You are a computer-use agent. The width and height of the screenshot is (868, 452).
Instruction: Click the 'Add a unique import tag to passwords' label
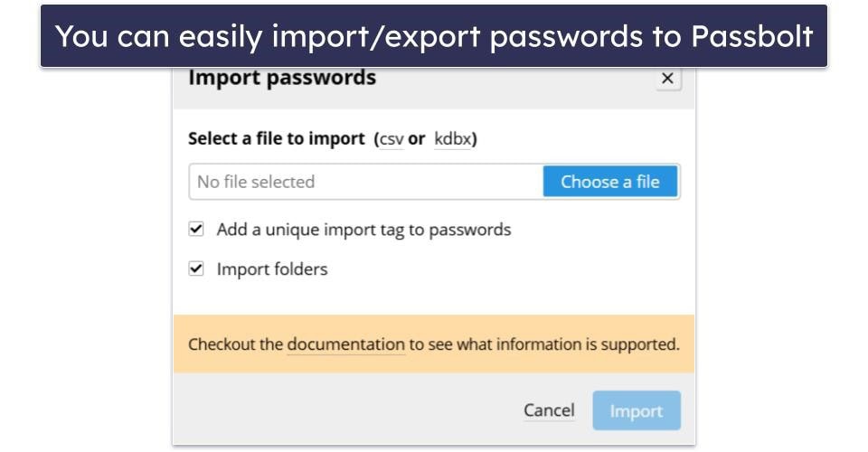pos(363,230)
